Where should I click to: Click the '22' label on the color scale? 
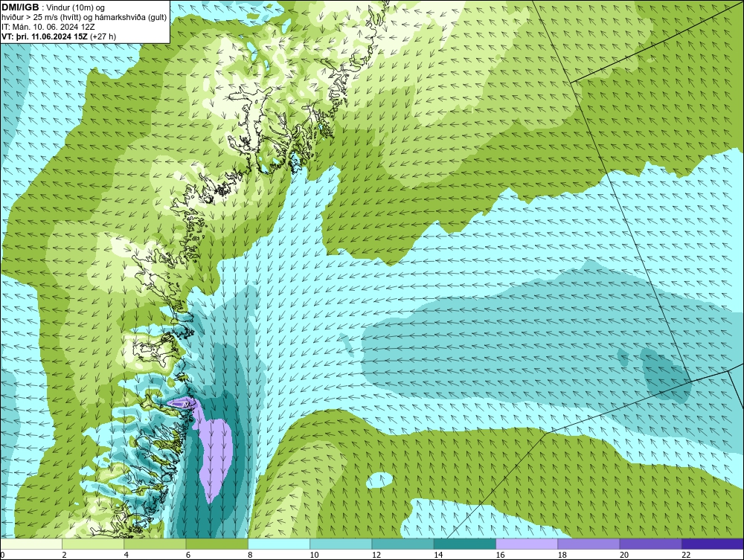pyautogui.click(x=686, y=555)
